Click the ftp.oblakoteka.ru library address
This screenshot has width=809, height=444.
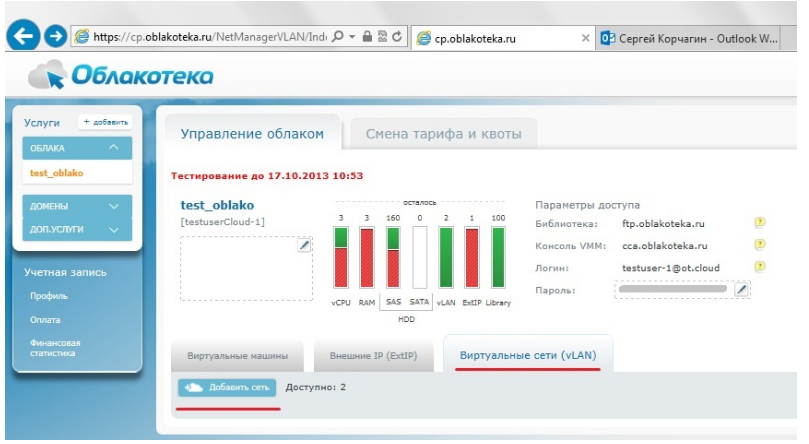(663, 224)
